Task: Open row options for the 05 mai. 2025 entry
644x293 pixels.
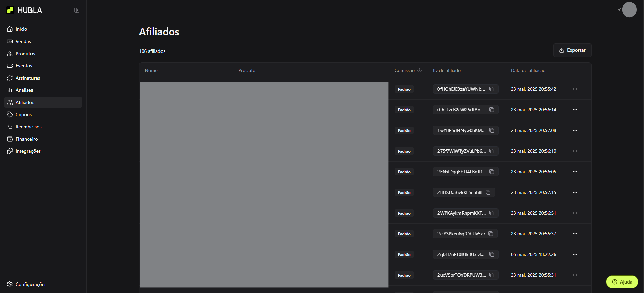Action: (575, 254)
